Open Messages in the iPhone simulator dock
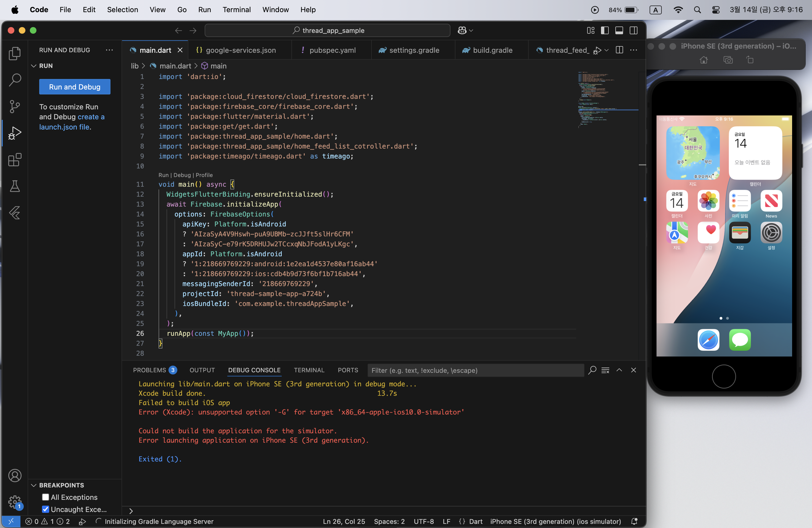 coord(740,340)
